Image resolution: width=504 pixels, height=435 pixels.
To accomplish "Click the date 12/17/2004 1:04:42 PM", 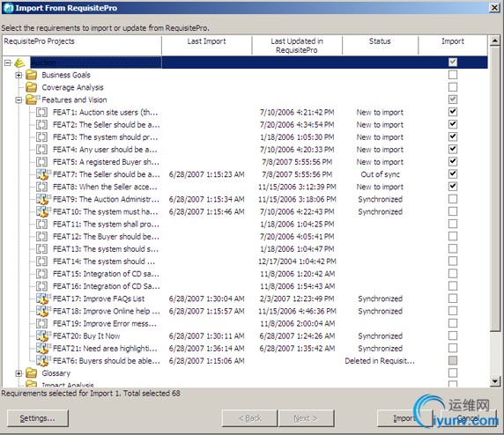I will [x=297, y=262].
